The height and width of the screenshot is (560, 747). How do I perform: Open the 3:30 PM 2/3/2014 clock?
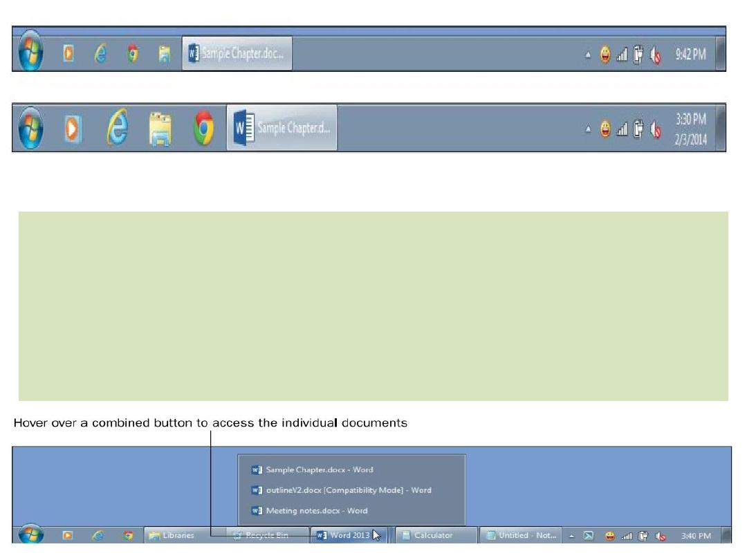(x=691, y=129)
